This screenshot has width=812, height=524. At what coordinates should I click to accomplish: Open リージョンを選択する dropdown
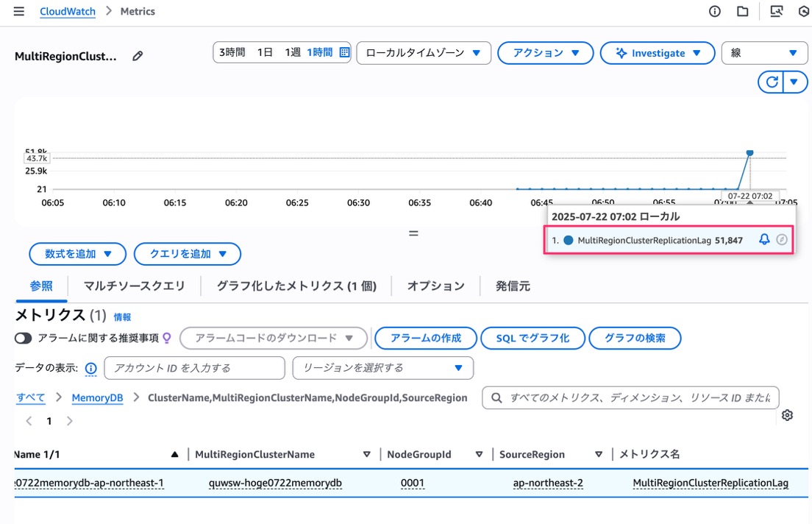[x=382, y=368]
